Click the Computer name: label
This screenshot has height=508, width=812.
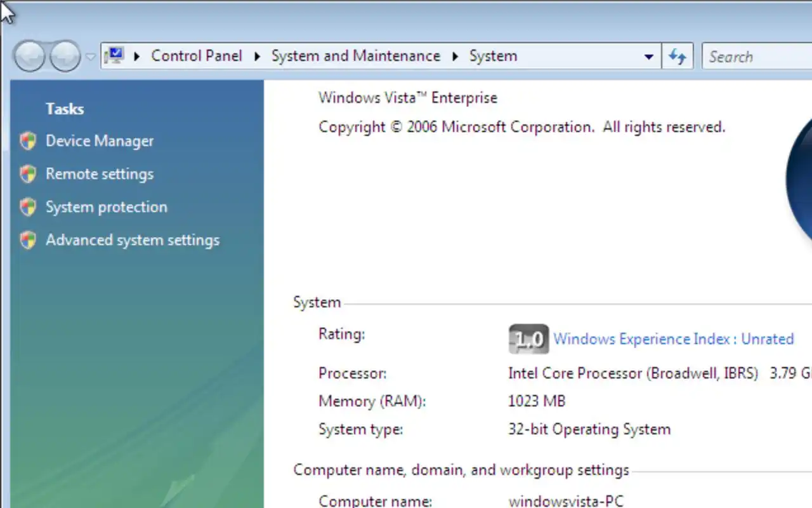(x=376, y=501)
